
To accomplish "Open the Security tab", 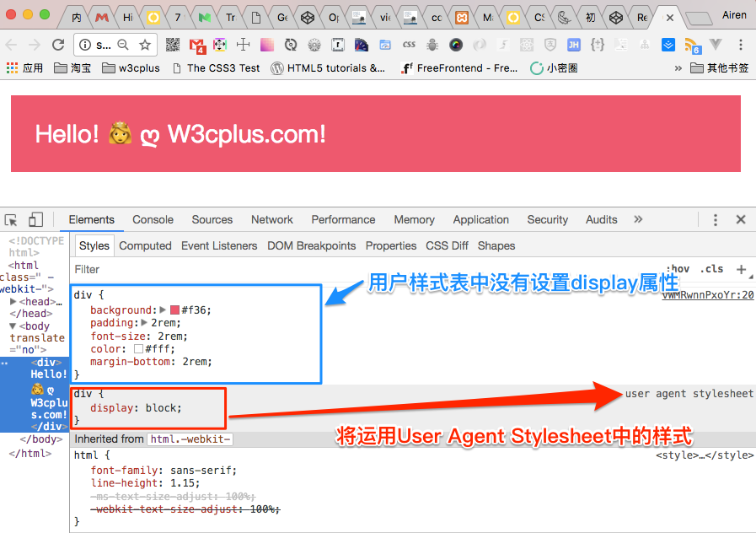I will click(547, 219).
